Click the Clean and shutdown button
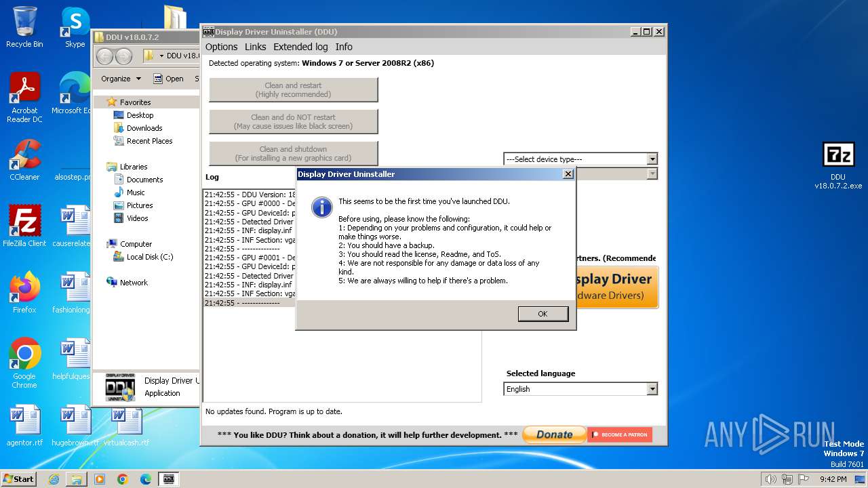Image resolution: width=868 pixels, height=488 pixels. tap(293, 153)
